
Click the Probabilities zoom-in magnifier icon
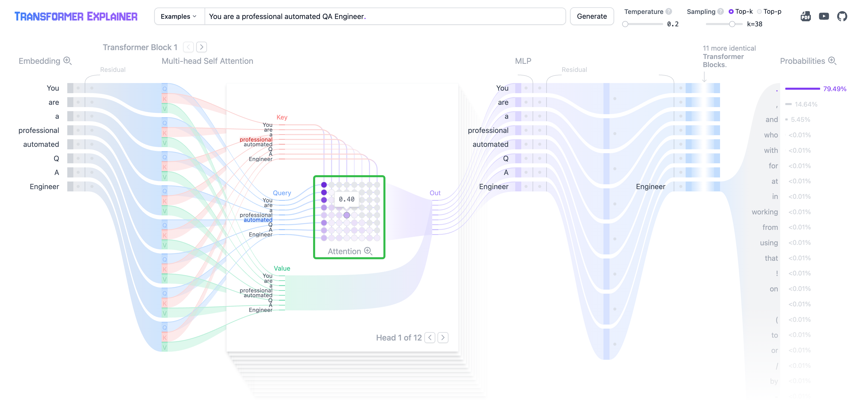(x=832, y=61)
